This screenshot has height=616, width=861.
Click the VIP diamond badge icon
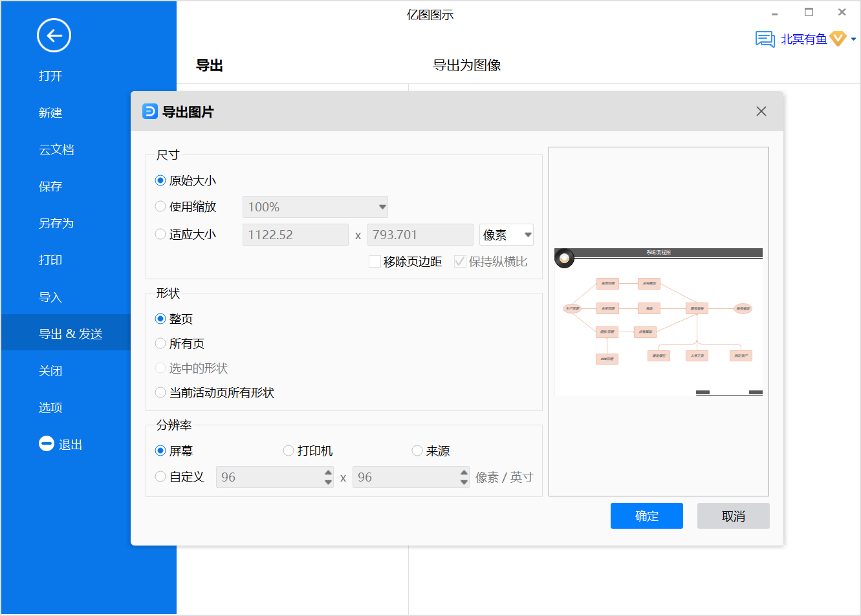click(838, 39)
